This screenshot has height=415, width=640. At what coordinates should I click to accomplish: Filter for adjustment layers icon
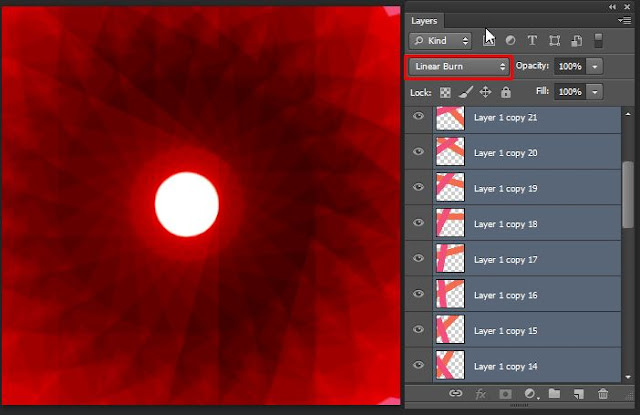point(510,40)
